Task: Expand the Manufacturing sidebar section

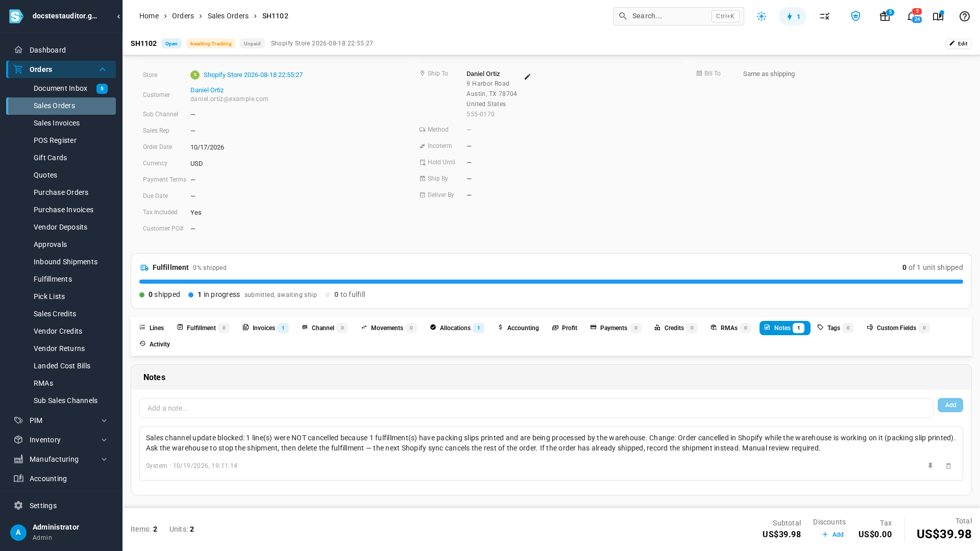Action: pyautogui.click(x=61, y=459)
